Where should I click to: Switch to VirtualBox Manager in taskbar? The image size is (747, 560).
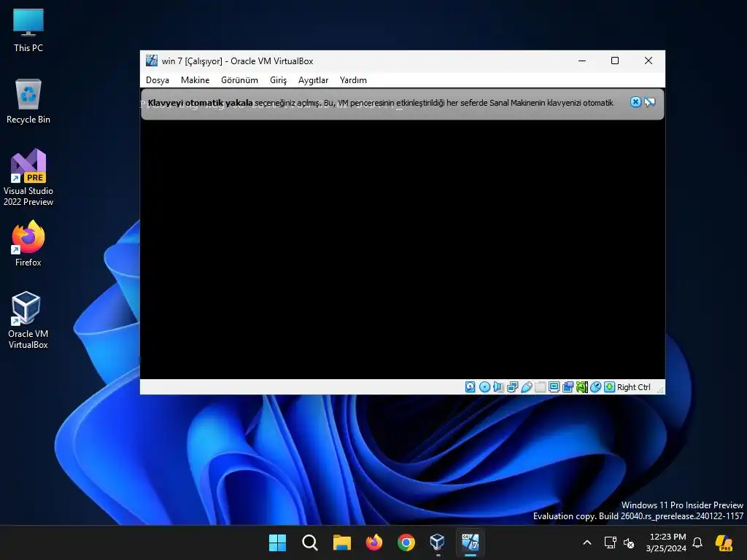click(438, 542)
